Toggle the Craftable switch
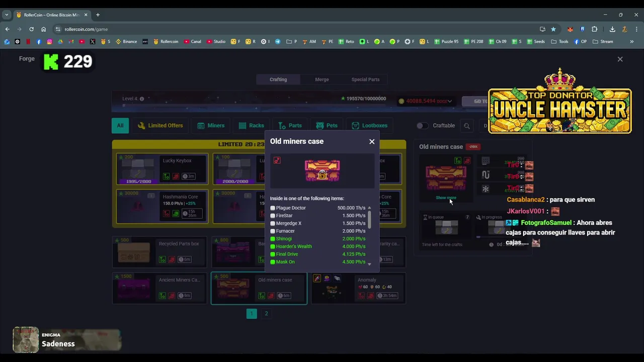Image resolution: width=644 pixels, height=362 pixels. coord(422,126)
